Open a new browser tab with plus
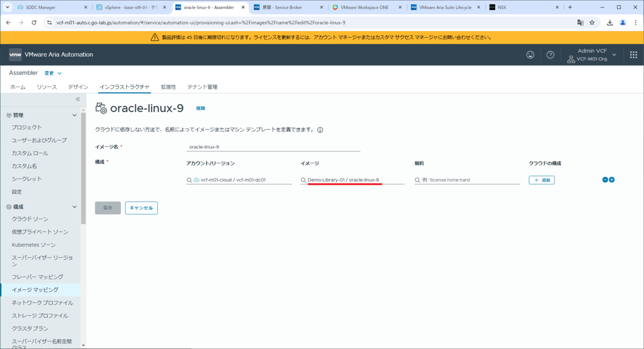 (x=570, y=7)
